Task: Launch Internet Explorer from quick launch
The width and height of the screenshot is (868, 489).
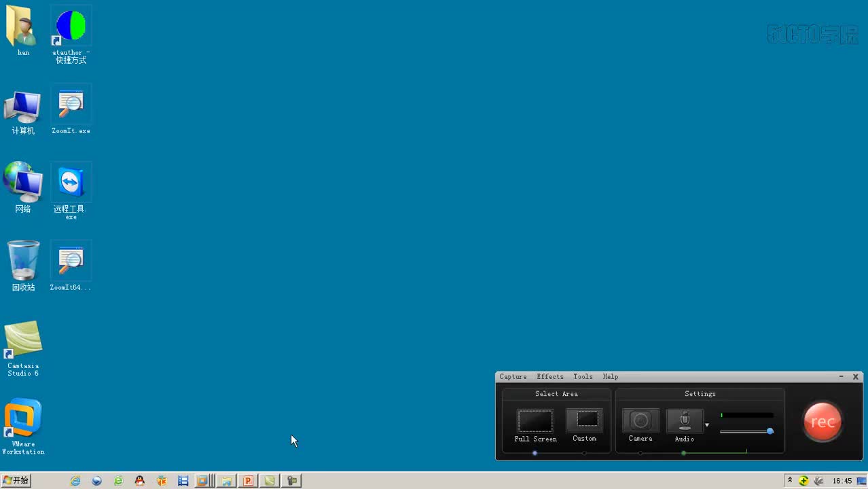Action: (75, 481)
